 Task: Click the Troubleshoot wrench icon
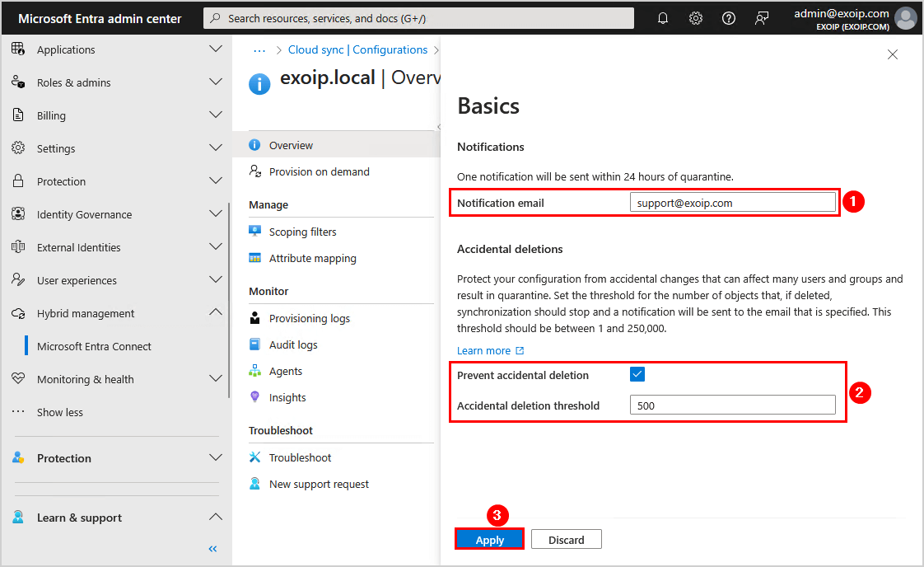click(x=254, y=457)
